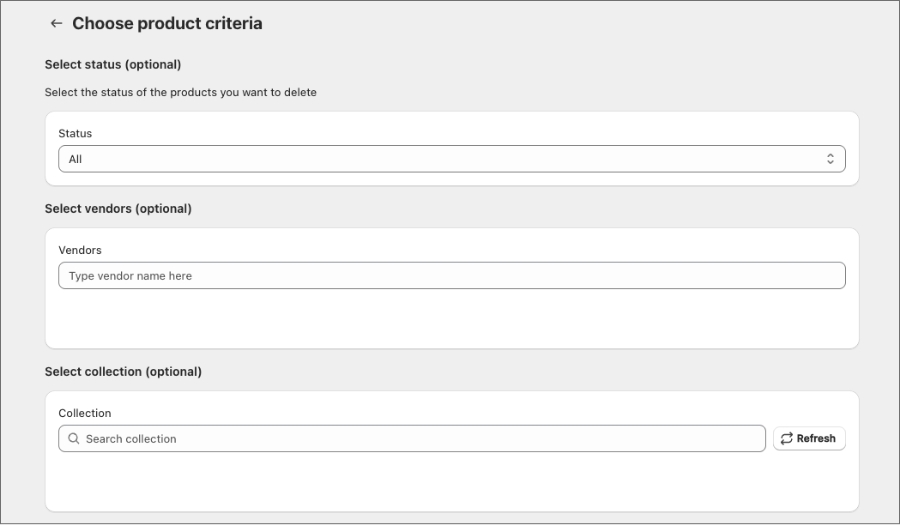The width and height of the screenshot is (900, 525).
Task: Open the Status dropdown
Action: pyautogui.click(x=450, y=159)
